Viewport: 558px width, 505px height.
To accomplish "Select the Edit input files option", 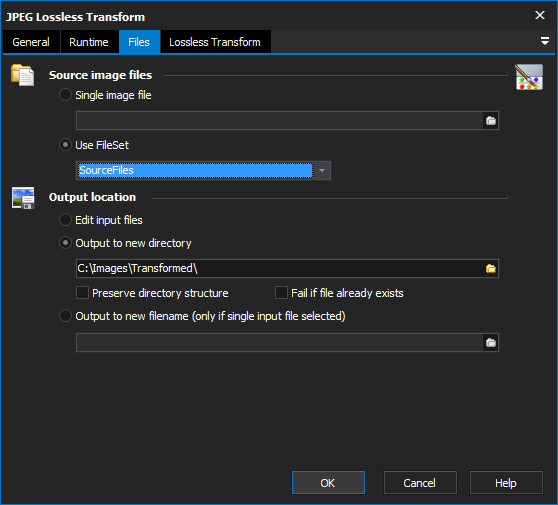I will (101, 220).
